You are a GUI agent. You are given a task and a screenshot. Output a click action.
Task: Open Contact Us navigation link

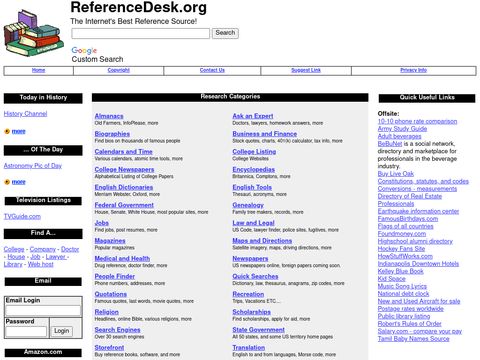[212, 70]
